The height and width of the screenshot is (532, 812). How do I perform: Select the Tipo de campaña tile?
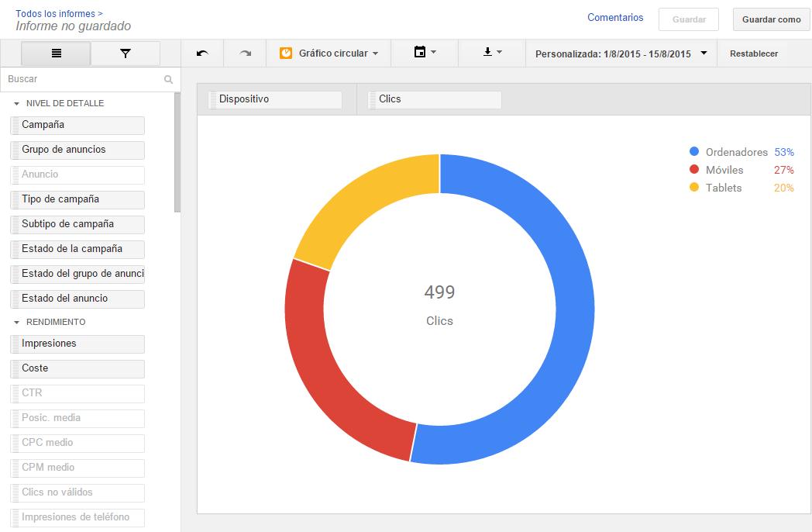point(77,199)
